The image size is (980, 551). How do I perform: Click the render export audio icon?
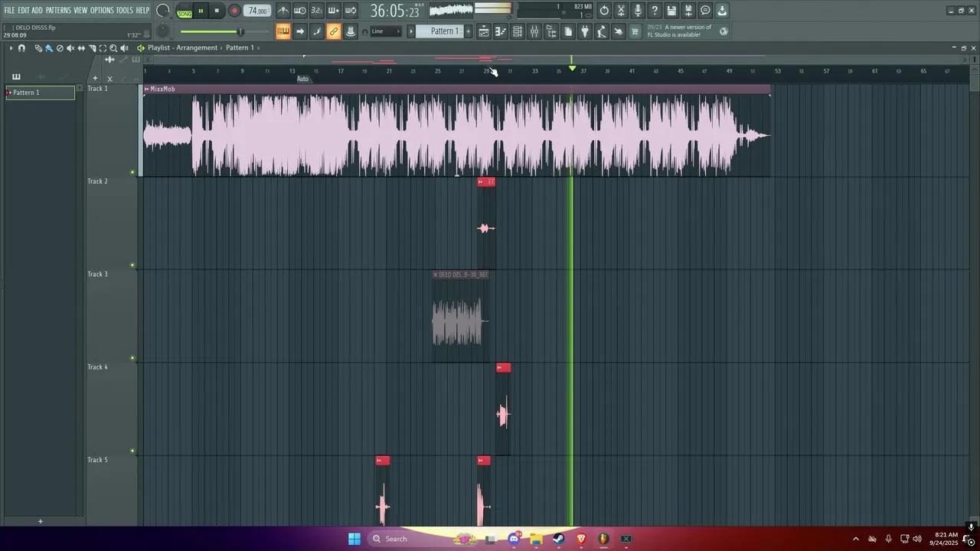pos(688,11)
